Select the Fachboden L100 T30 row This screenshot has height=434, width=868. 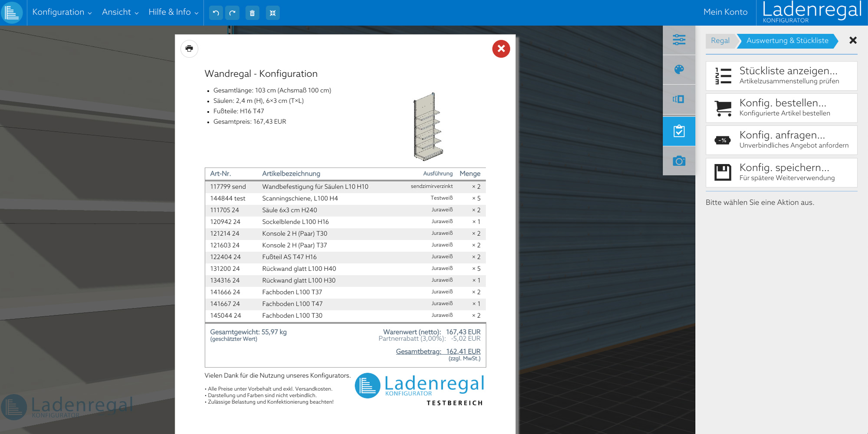click(x=345, y=316)
